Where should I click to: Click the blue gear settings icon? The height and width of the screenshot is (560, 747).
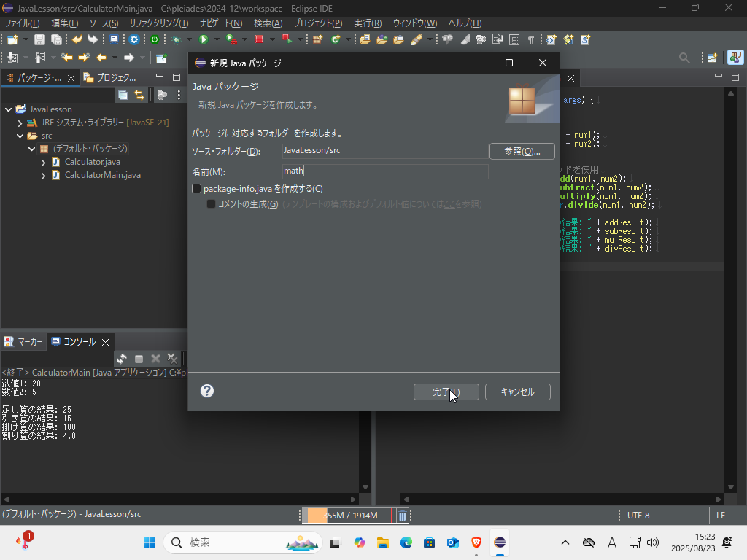134,40
